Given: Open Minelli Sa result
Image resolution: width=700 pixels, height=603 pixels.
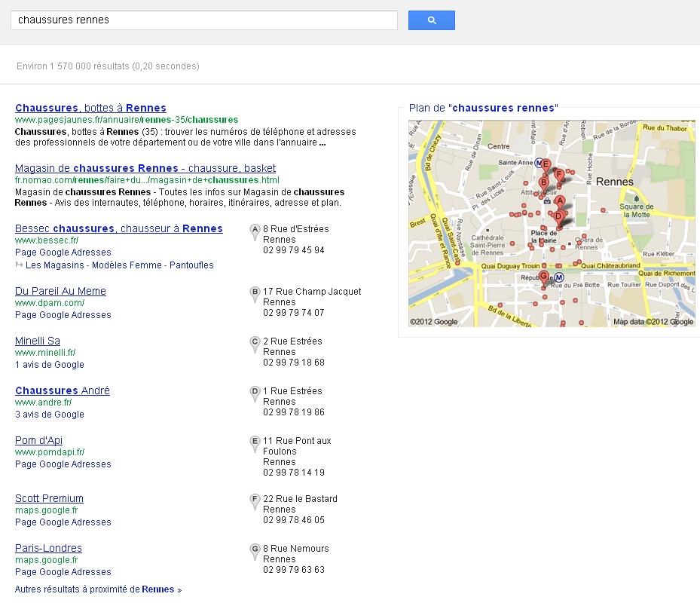Looking at the screenshot, I should coord(38,341).
